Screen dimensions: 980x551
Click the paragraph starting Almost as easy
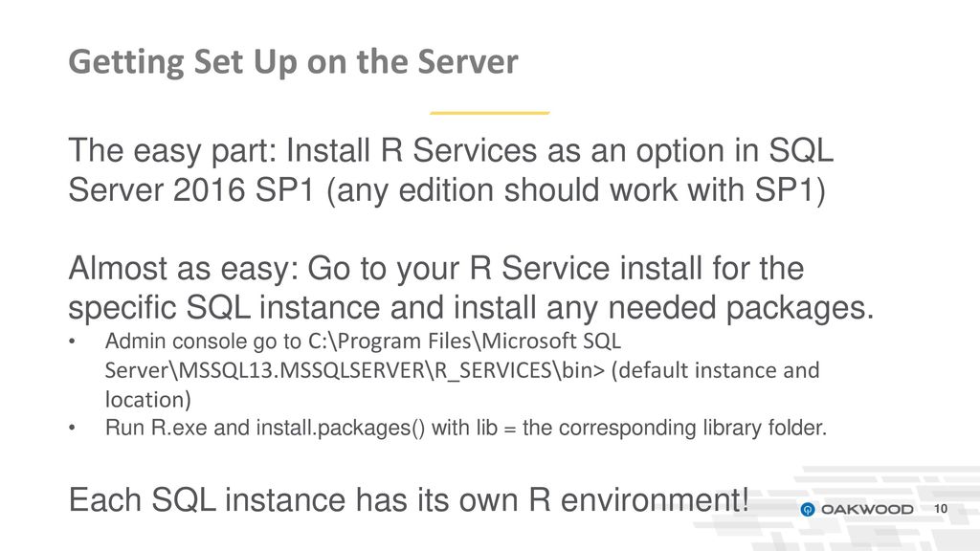pos(471,287)
